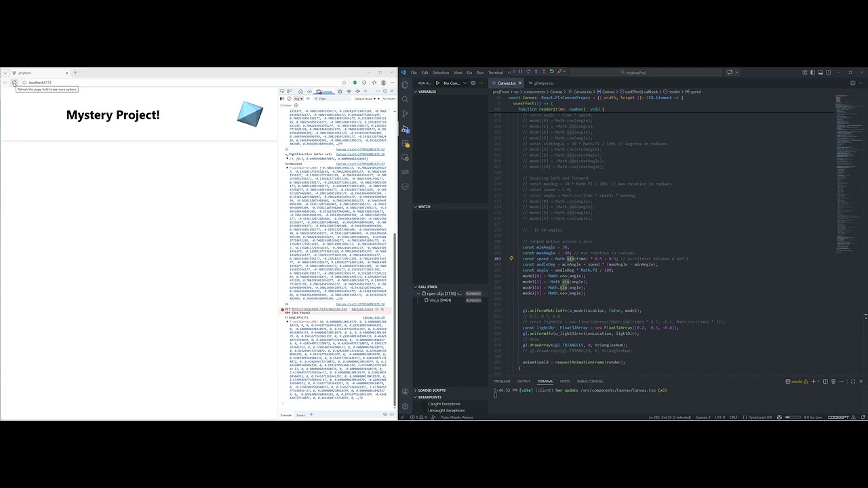
Task: Expand the LOADED SCRIPTS section
Action: pos(451,390)
